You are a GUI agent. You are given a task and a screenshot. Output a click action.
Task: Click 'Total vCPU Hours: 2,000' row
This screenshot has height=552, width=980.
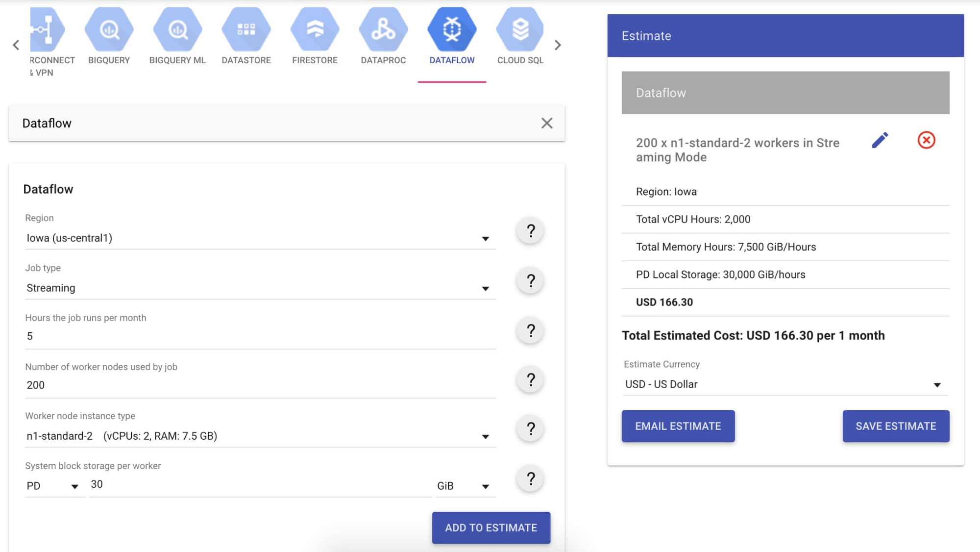785,219
